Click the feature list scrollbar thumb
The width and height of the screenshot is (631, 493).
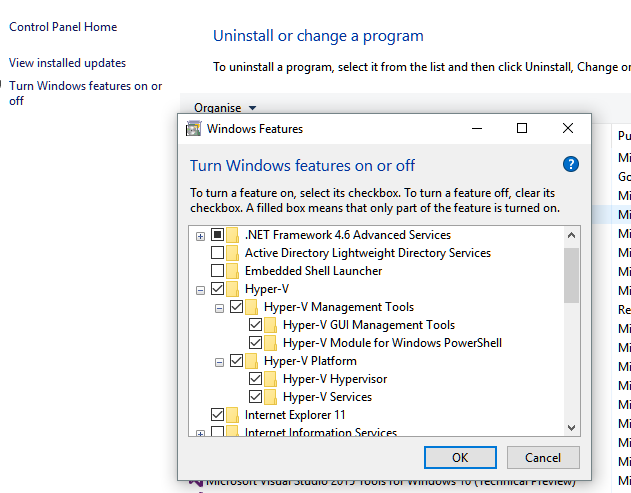(571, 275)
